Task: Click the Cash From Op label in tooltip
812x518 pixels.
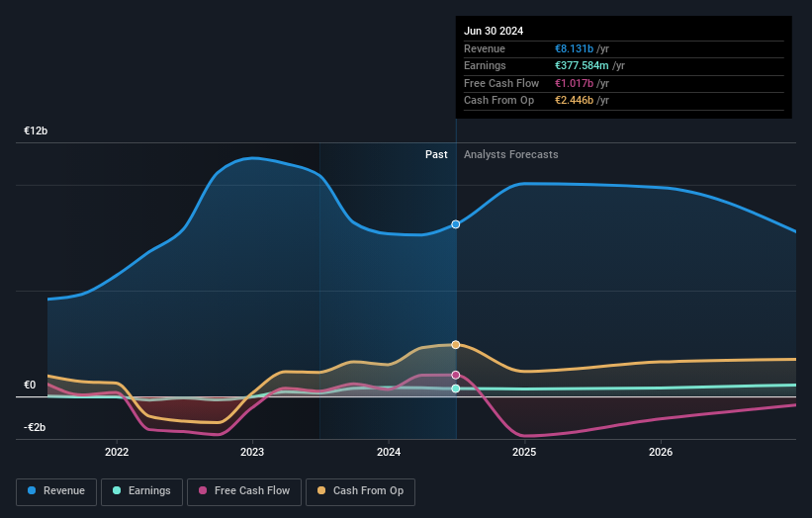Action: tap(498, 101)
